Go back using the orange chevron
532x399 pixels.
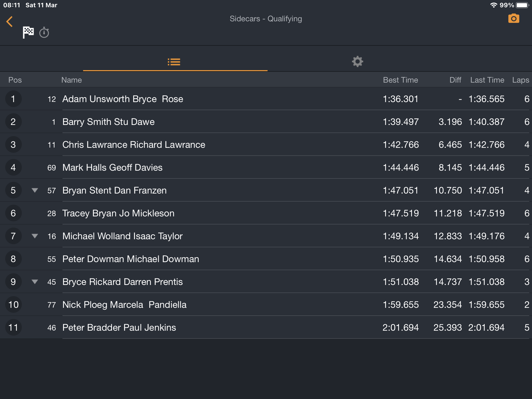pos(10,22)
